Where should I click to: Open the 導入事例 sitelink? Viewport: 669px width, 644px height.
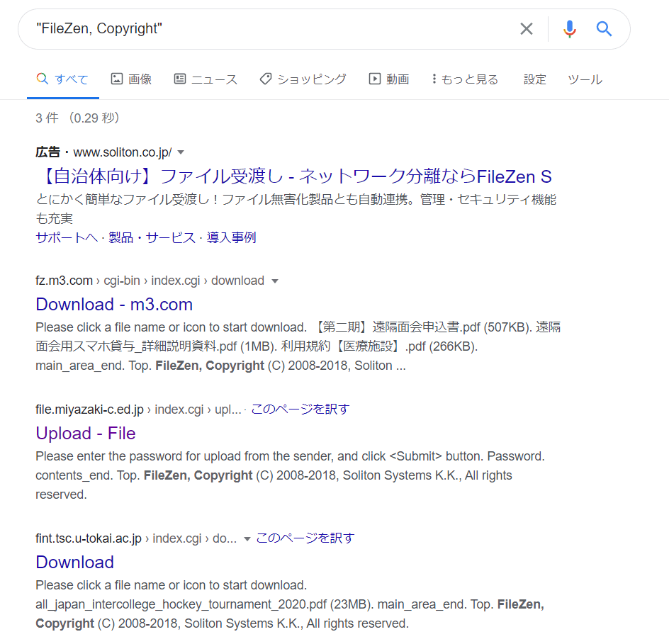pos(231,237)
